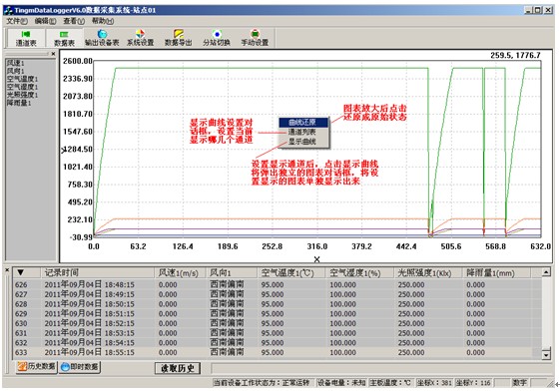
Task: Click the 数据导出 toolbar icon
Action: click(x=179, y=38)
